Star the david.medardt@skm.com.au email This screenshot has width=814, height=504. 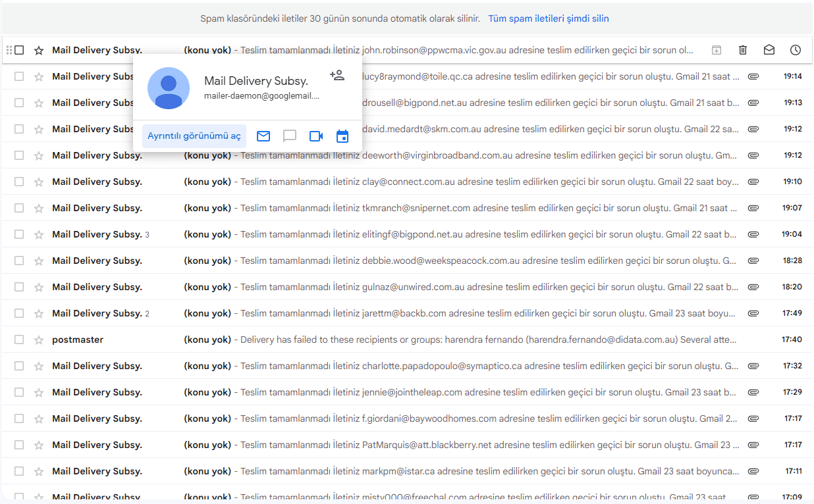click(39, 129)
